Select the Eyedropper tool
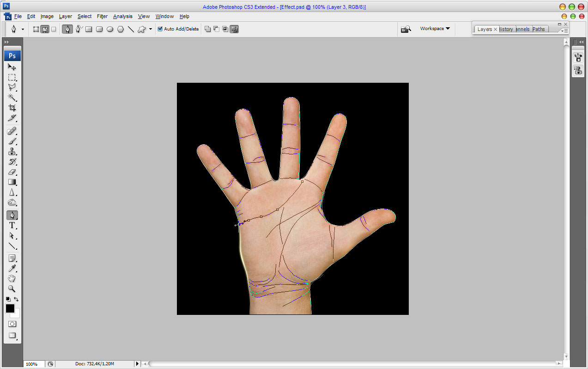The height and width of the screenshot is (369, 588). [x=12, y=268]
